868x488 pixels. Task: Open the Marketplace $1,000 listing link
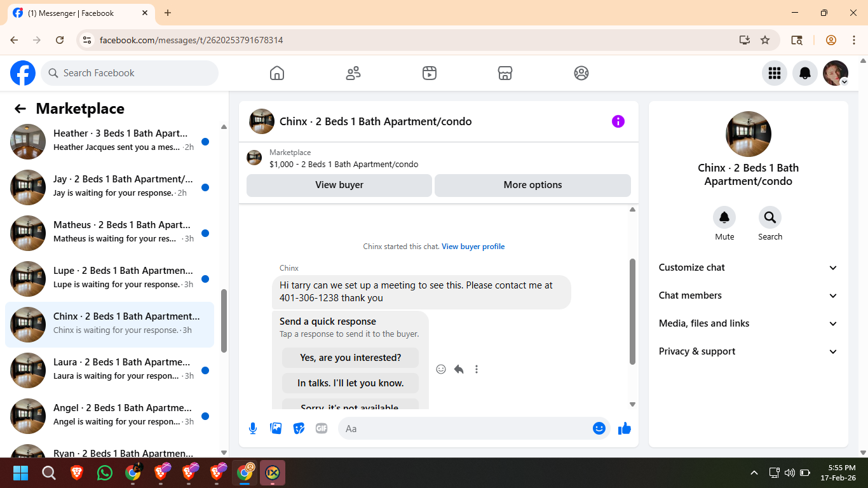tap(344, 164)
